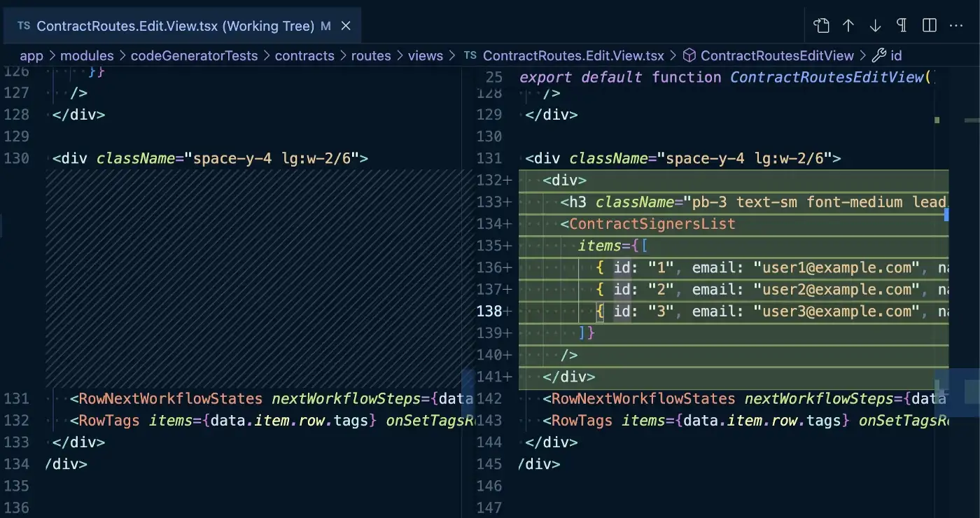Click </div> on original line 128
Image resolution: width=980 pixels, height=518 pixels.
(x=79, y=114)
